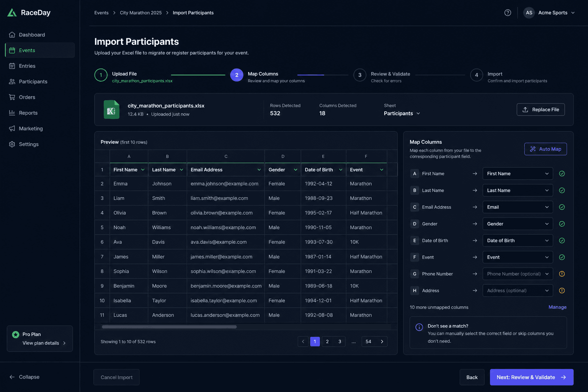Click step 4 Import circle
588x392 pixels.
click(477, 75)
